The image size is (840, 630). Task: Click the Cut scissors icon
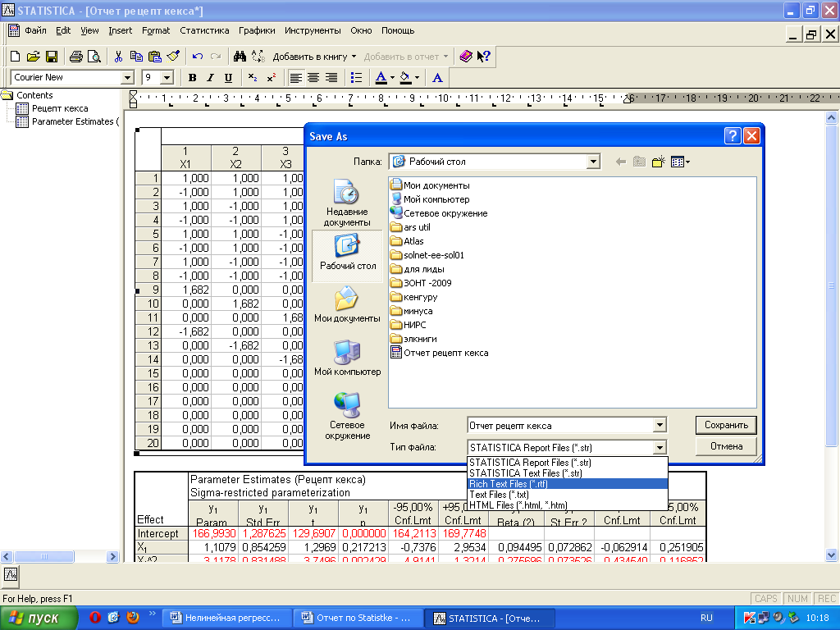[x=118, y=57]
